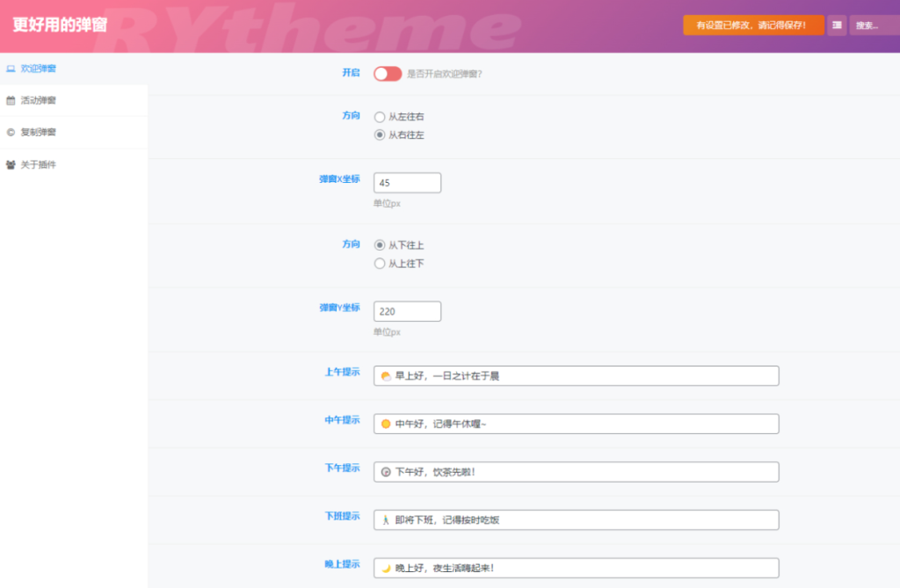Click the 搜索 search box in header
This screenshot has width=900, height=588.
click(x=873, y=25)
